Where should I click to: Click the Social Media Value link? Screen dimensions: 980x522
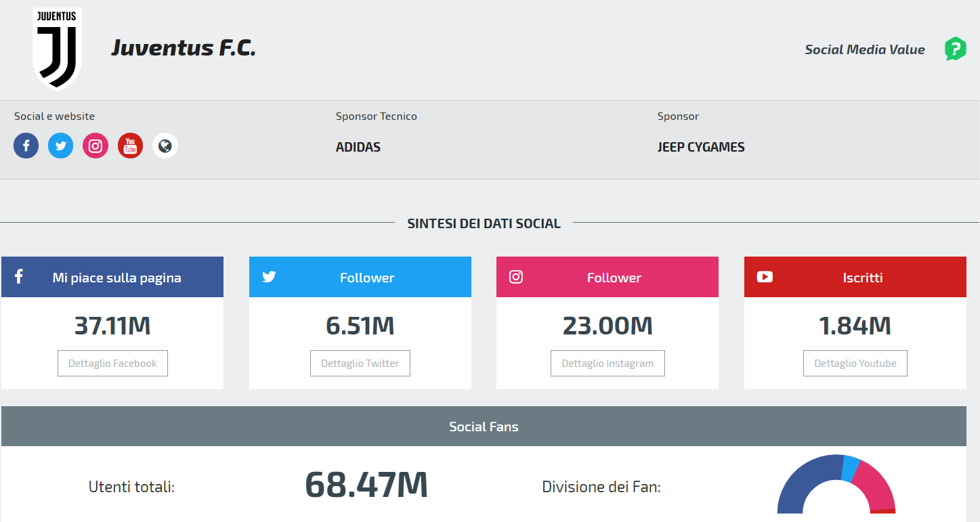tap(865, 49)
